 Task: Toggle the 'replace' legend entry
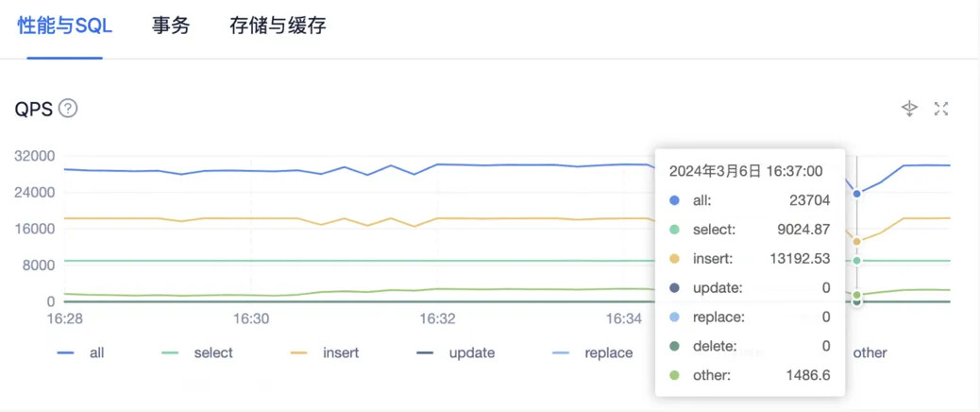pos(592,352)
